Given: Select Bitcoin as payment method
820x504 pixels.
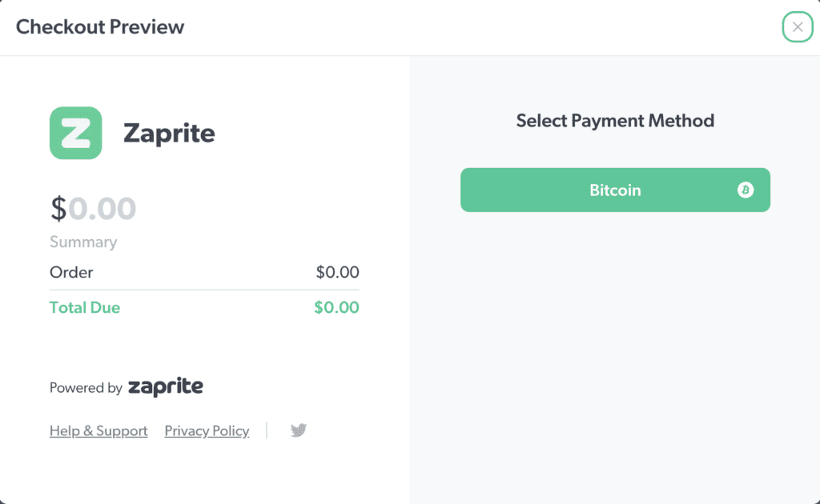Looking at the screenshot, I should pos(614,190).
